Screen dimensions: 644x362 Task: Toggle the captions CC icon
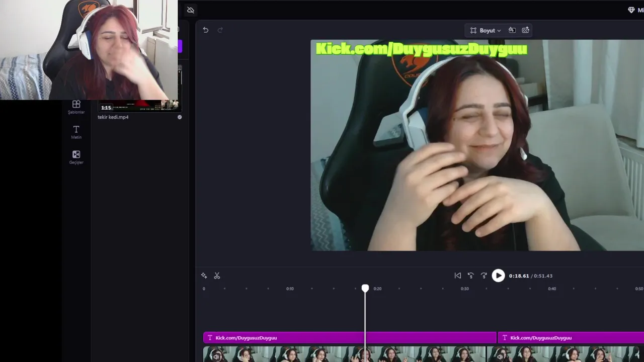click(x=525, y=30)
